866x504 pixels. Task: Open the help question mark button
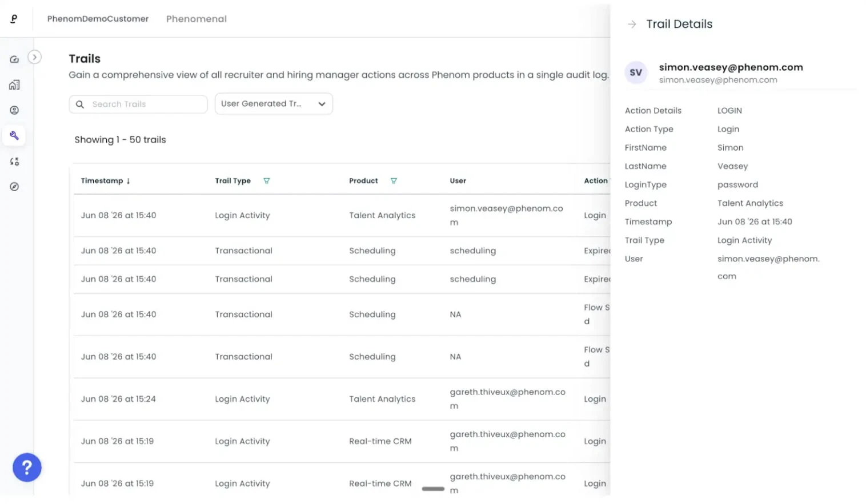coord(27,467)
